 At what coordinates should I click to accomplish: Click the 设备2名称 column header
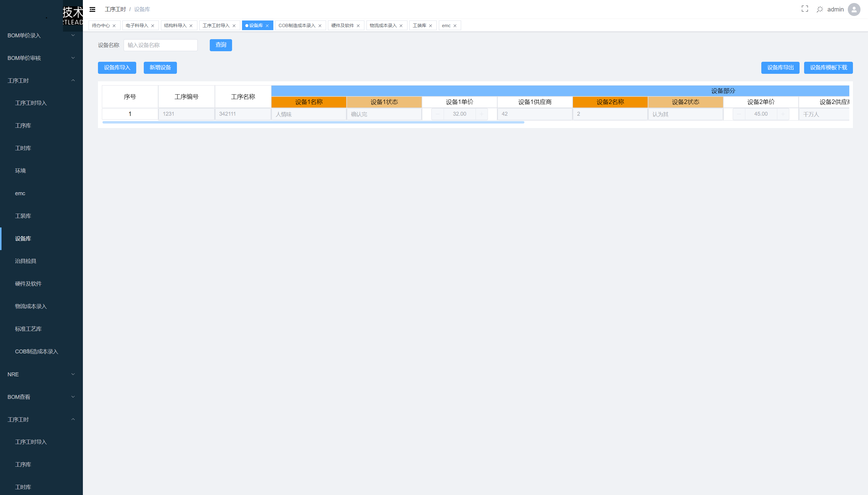(610, 102)
